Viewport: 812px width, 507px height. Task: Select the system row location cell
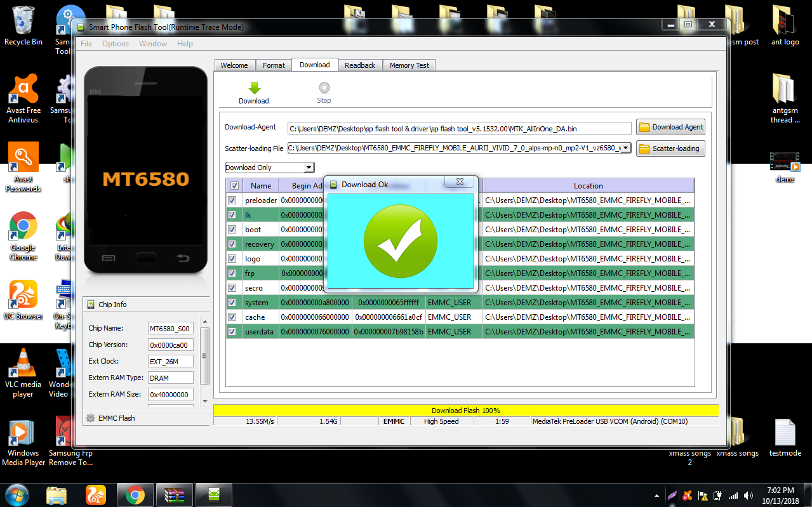point(589,303)
